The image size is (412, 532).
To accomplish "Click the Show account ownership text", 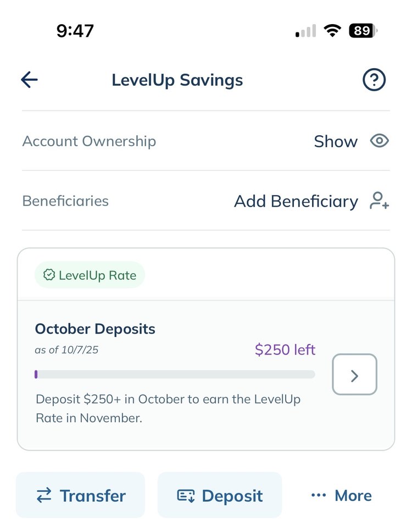I will (x=336, y=141).
